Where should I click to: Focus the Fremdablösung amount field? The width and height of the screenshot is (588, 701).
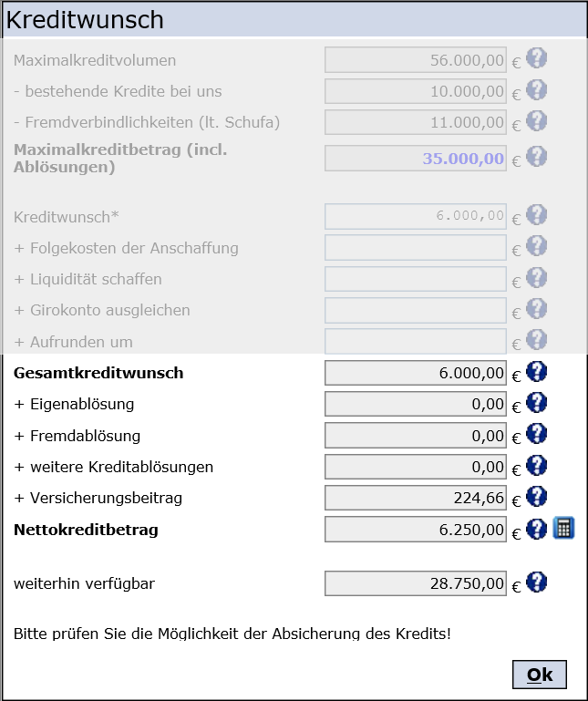[x=416, y=436]
